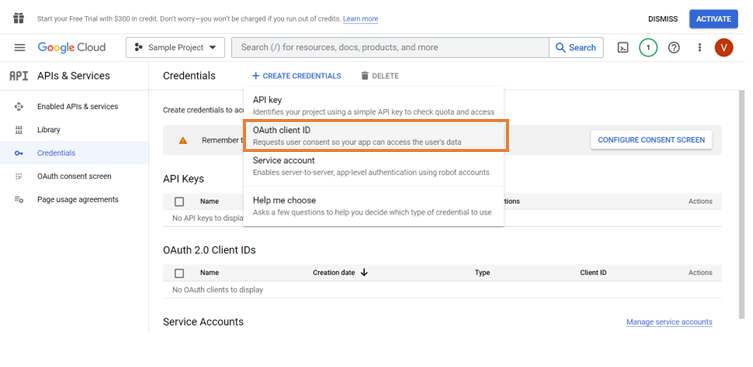Activate Cloud Shell terminal icon

coord(623,48)
